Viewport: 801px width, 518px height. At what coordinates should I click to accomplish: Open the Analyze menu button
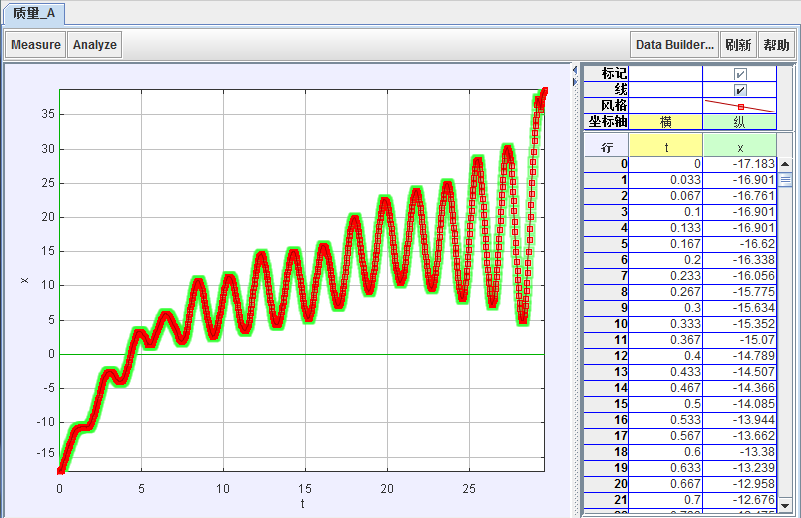pos(95,45)
